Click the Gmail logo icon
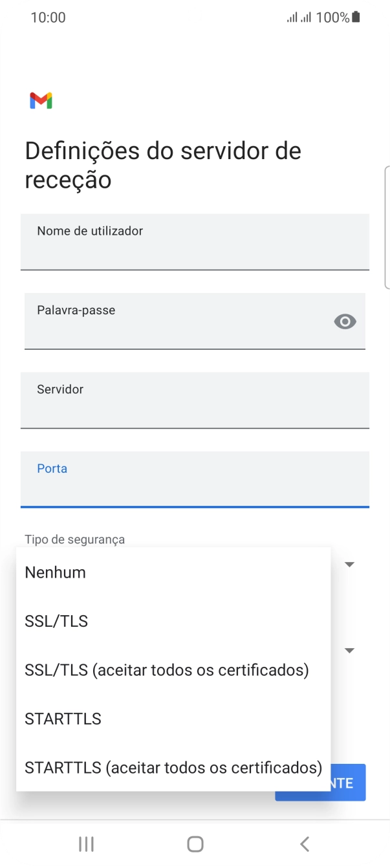 (41, 100)
